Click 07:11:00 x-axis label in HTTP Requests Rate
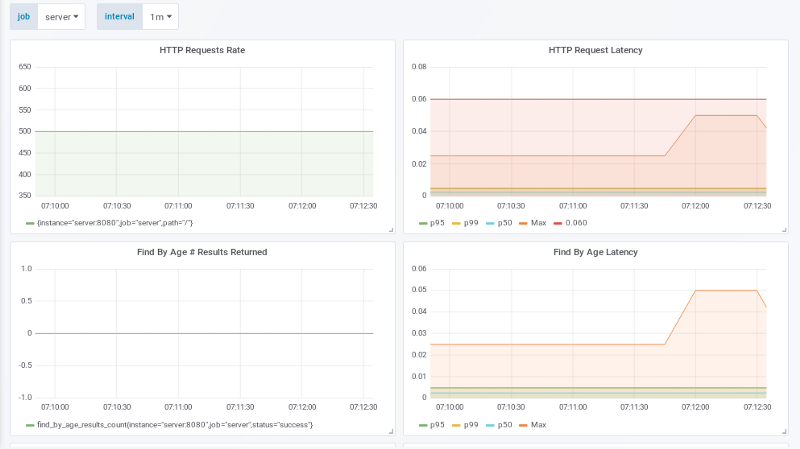Image resolution: width=800 pixels, height=449 pixels. (x=178, y=206)
